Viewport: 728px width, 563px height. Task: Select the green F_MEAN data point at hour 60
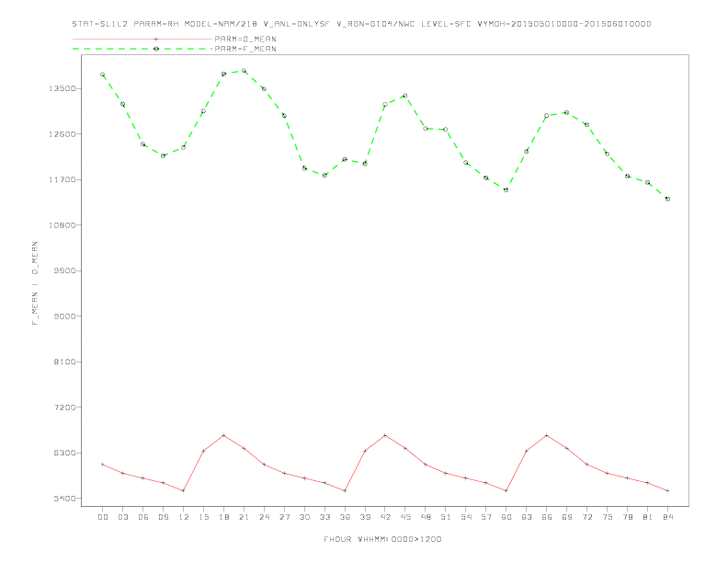tap(506, 190)
